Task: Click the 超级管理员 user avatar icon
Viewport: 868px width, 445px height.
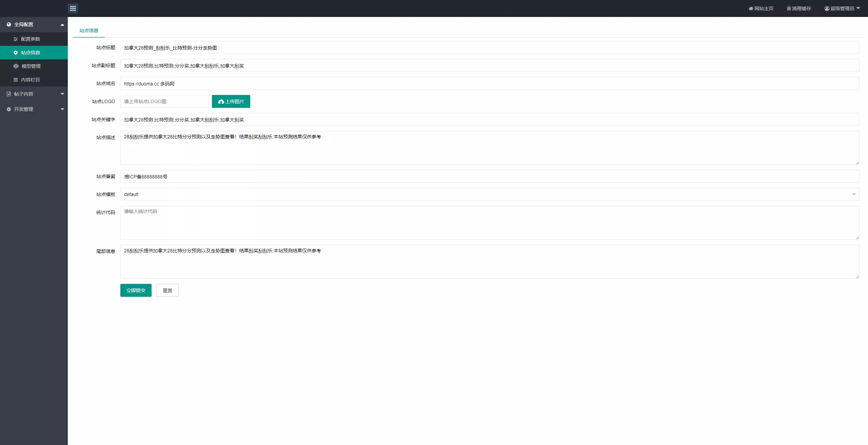Action: pyautogui.click(x=827, y=8)
